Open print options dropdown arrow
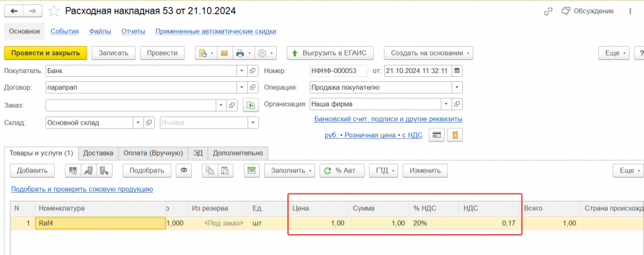 pyautogui.click(x=249, y=54)
